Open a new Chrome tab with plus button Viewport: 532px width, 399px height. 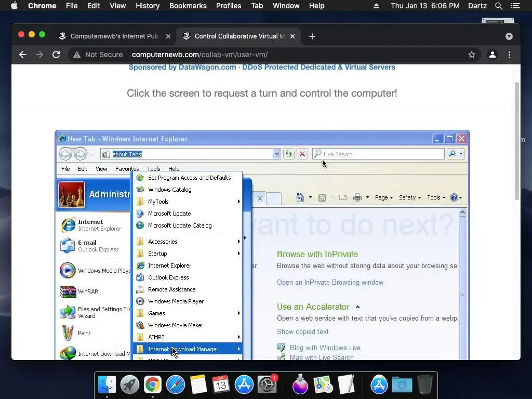coord(312,36)
